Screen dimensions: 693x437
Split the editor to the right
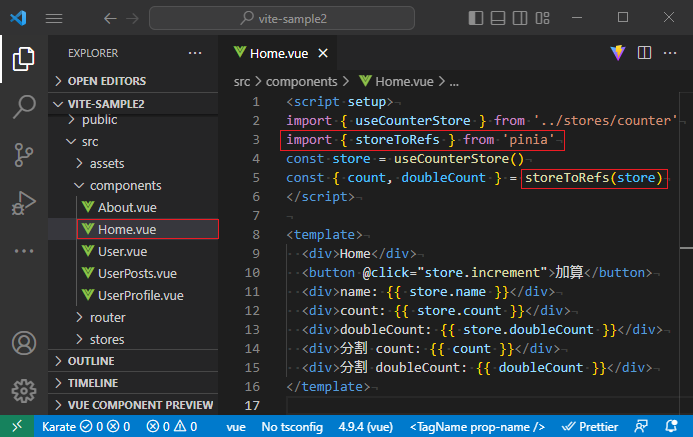tap(644, 53)
